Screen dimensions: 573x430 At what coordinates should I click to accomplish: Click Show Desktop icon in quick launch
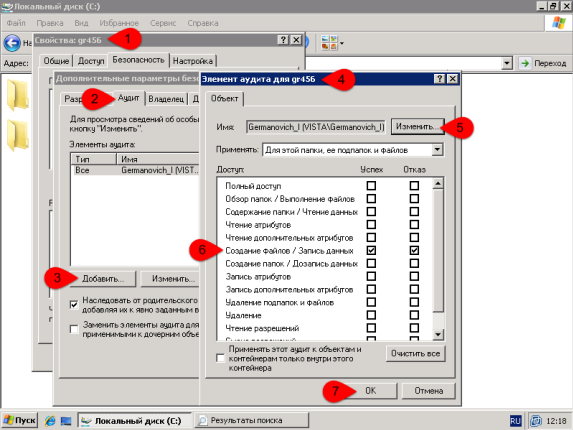(66, 421)
